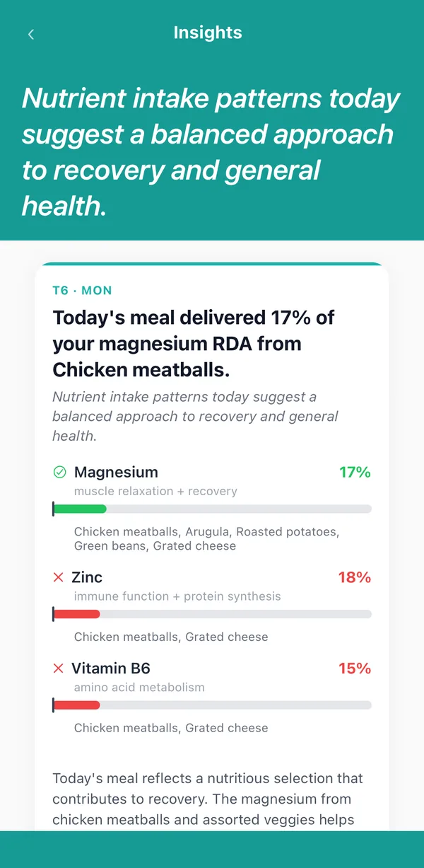Screen dimensions: 424x868
Task: Tap the 17% magnesium RDA headline
Action: [x=194, y=343]
